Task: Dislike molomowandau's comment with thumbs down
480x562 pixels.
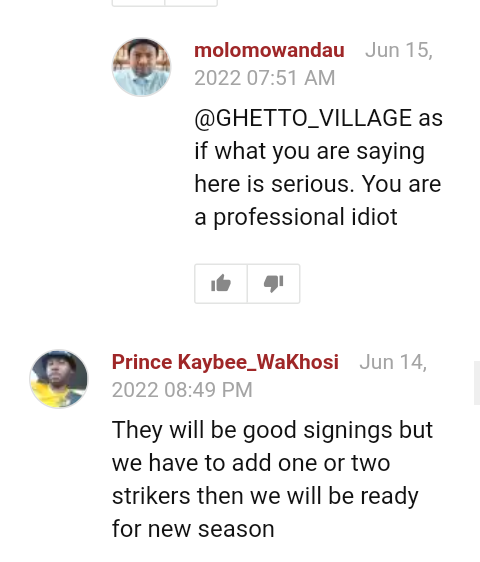Action: click(274, 284)
